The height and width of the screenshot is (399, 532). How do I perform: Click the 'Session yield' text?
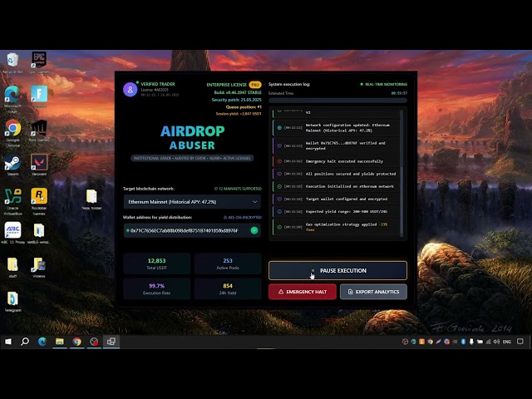(x=239, y=114)
